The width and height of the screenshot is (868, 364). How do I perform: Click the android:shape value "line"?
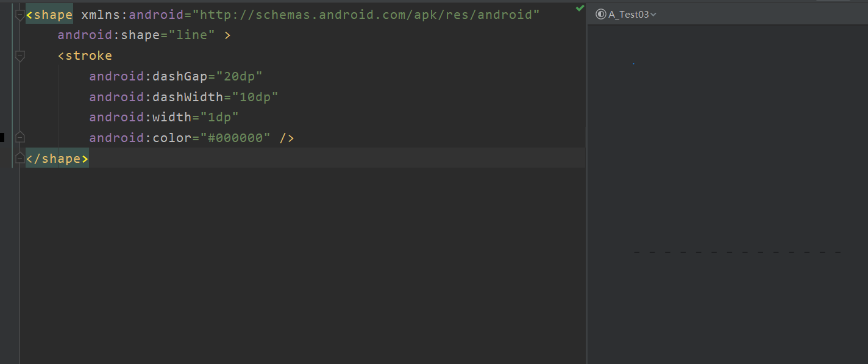click(x=192, y=35)
